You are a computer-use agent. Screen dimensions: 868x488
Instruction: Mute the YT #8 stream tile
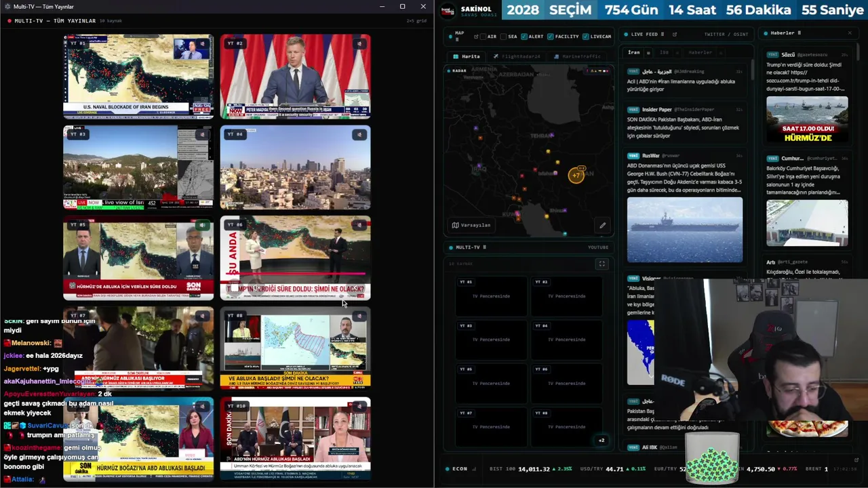point(359,316)
